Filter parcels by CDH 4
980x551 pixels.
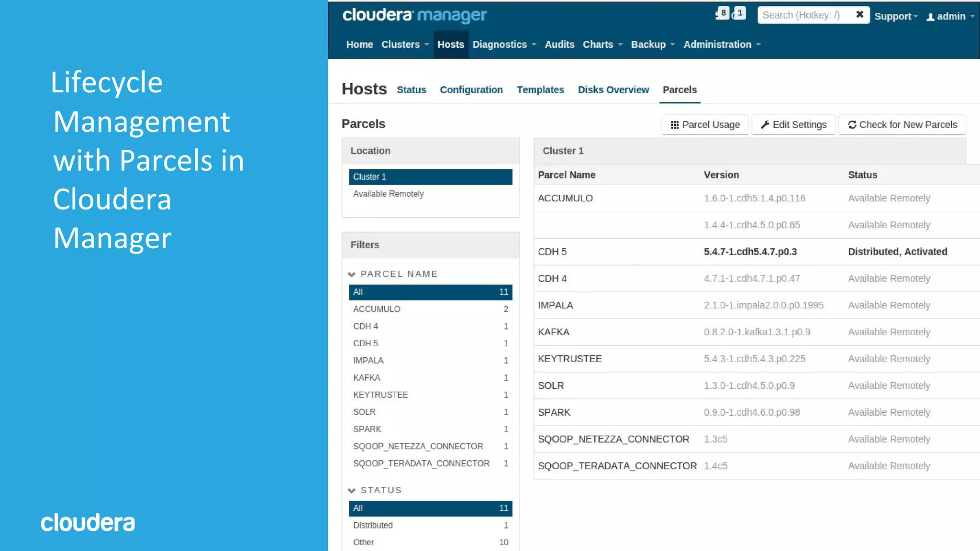(x=431, y=327)
